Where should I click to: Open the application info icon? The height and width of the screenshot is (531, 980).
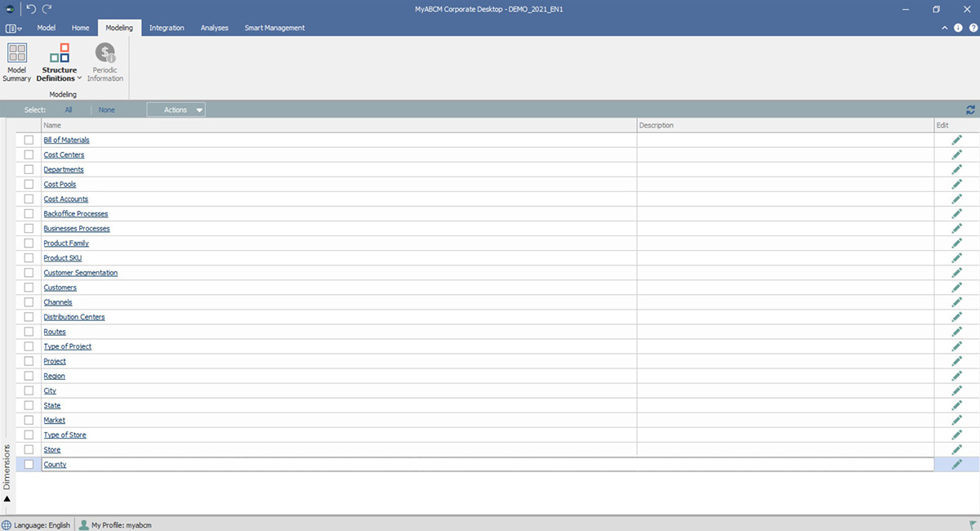pyautogui.click(x=960, y=28)
